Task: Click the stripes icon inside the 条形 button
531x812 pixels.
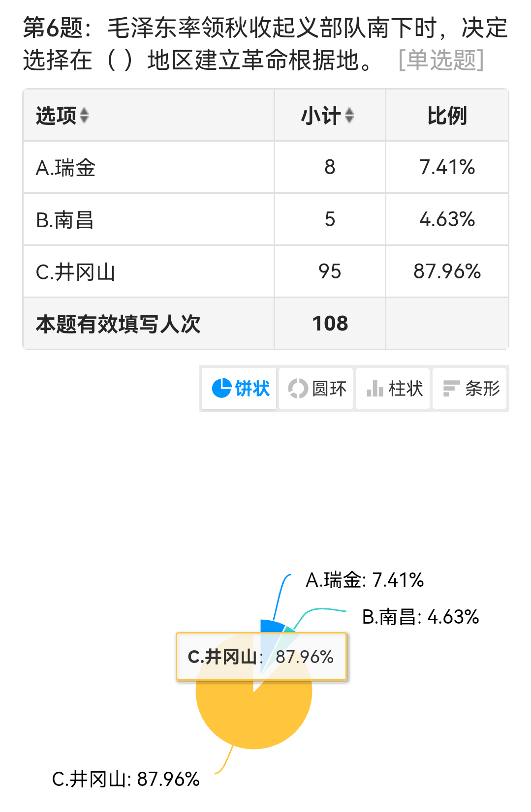Action: 451,388
